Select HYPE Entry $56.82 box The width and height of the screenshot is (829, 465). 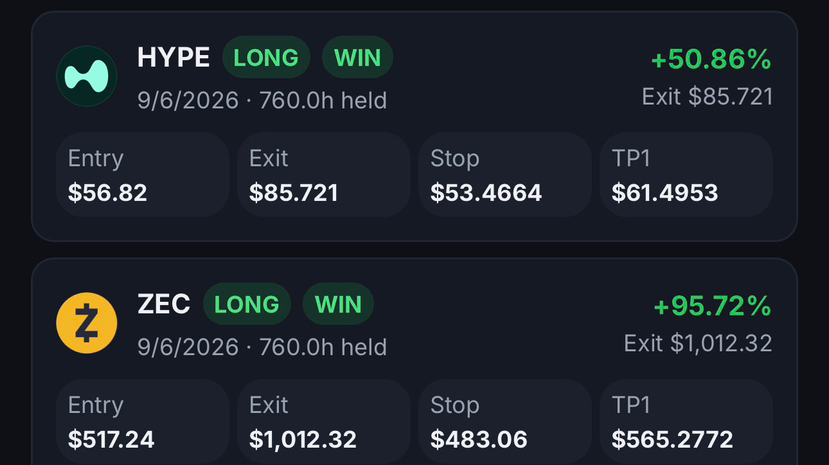coord(143,174)
